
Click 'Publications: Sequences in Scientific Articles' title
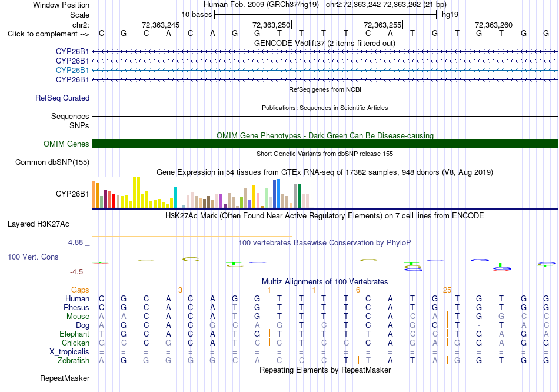point(325,108)
